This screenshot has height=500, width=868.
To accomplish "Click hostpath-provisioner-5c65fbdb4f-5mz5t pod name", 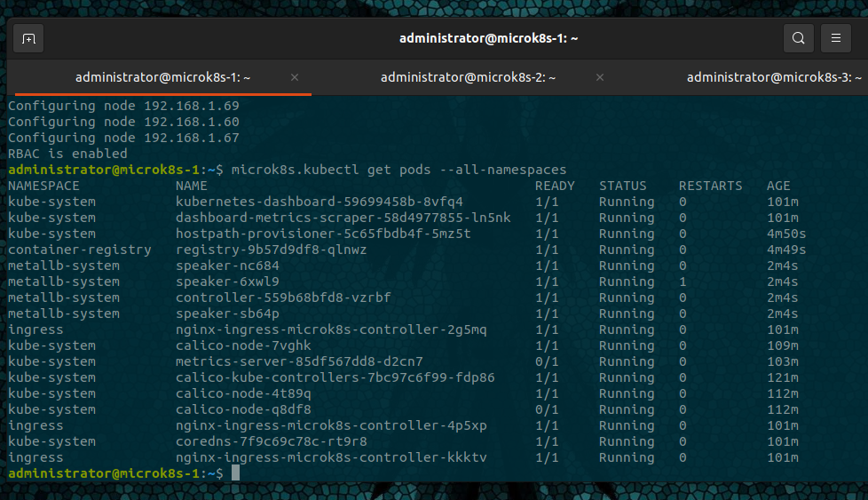I will [323, 234].
